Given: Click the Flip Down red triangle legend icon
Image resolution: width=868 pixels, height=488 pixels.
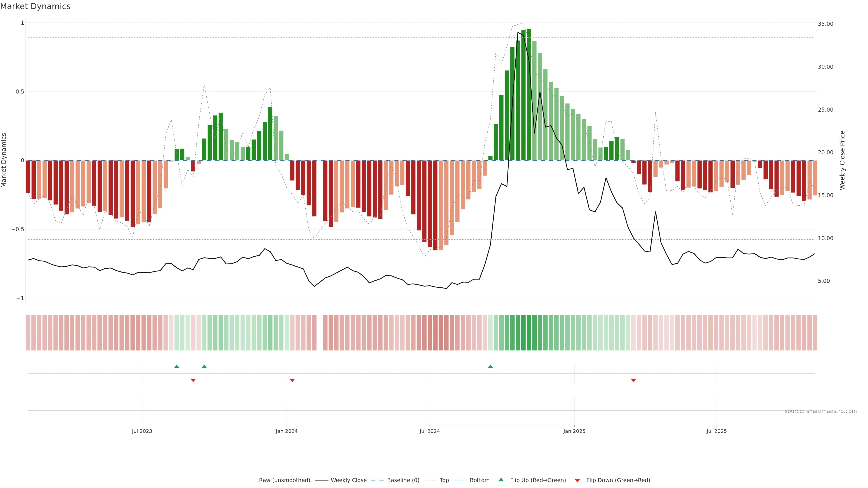Looking at the screenshot, I should tap(577, 480).
